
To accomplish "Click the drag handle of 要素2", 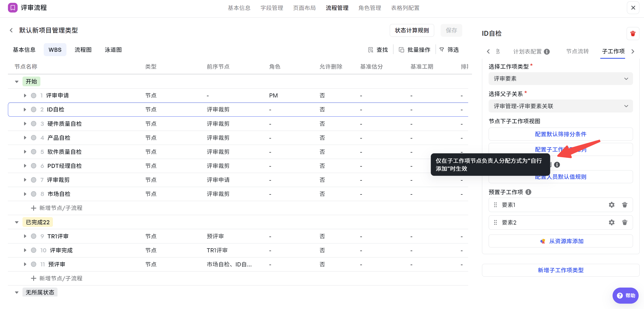I will click(x=495, y=223).
